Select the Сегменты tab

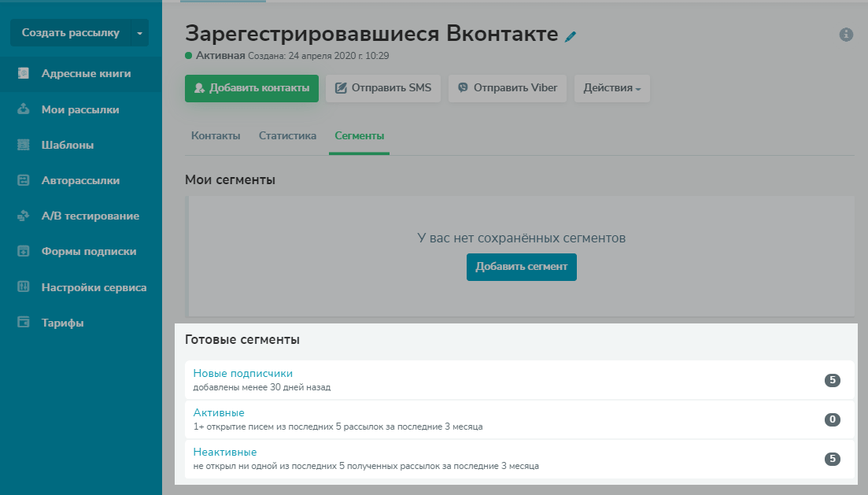[360, 136]
